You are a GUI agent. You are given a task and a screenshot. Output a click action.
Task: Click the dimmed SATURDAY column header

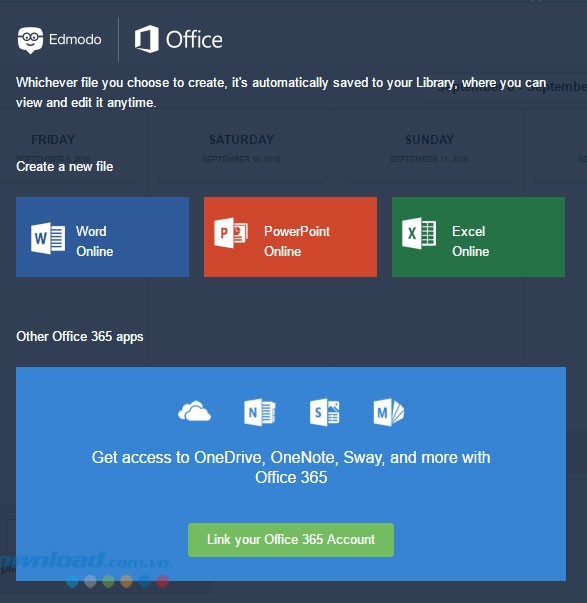pyautogui.click(x=242, y=140)
